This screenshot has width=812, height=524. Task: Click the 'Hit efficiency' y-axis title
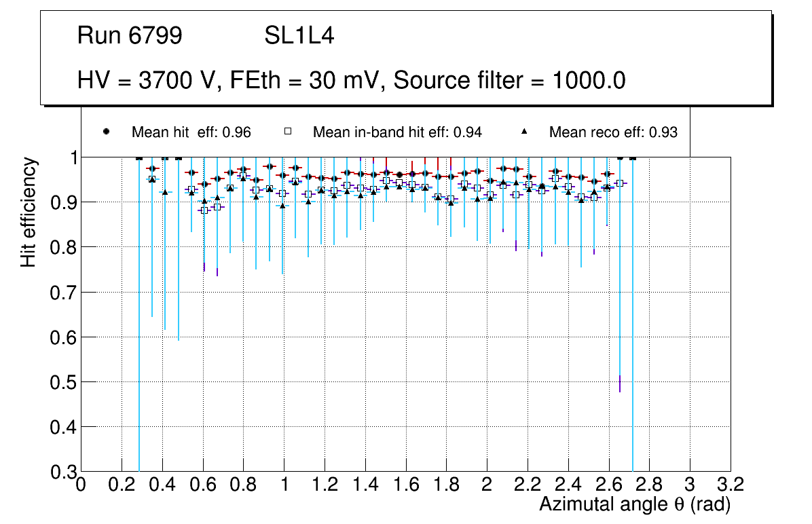coord(29,212)
